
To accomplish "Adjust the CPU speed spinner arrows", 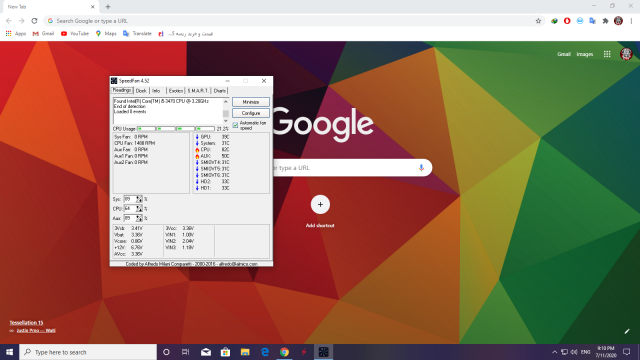I will pyautogui.click(x=139, y=209).
